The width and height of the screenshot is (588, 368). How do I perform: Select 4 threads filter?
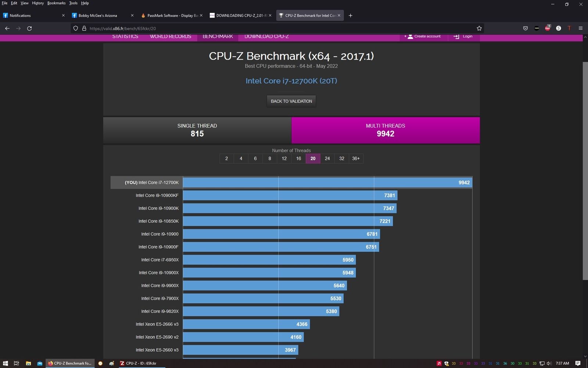tap(241, 159)
